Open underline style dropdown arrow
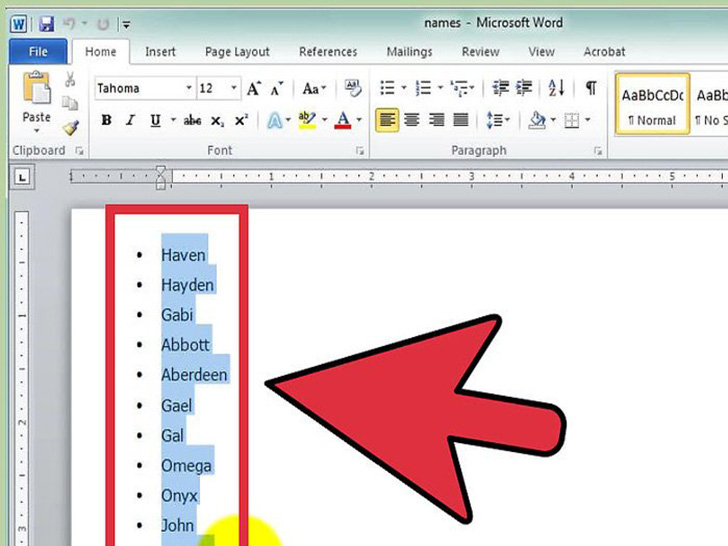The image size is (728, 546). click(x=173, y=120)
